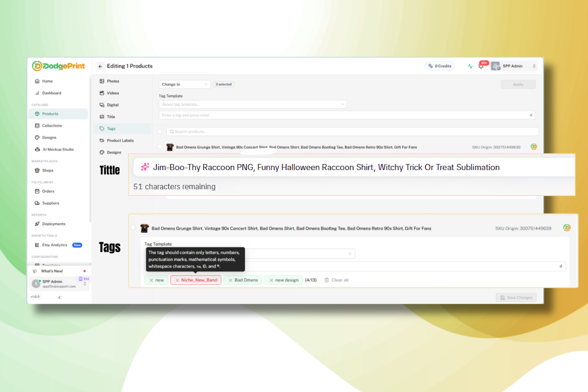Open the lower tag template dropdown chevron

350,254
